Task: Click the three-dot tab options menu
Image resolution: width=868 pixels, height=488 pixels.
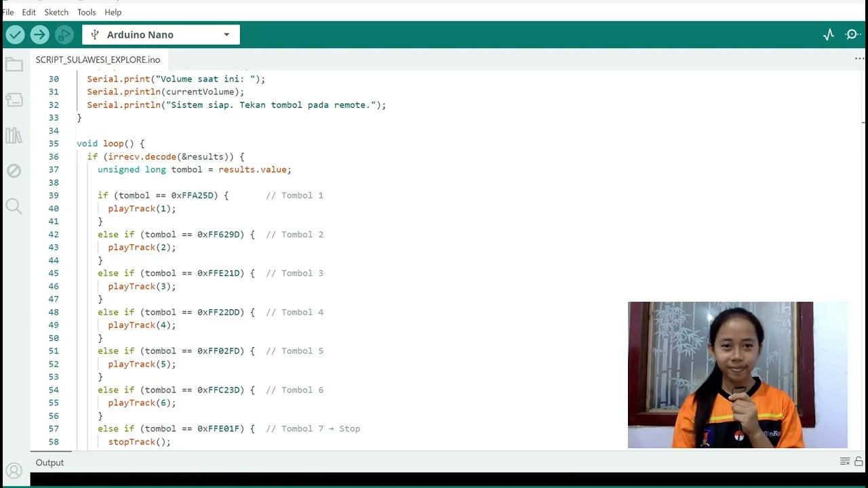Action: [859, 59]
